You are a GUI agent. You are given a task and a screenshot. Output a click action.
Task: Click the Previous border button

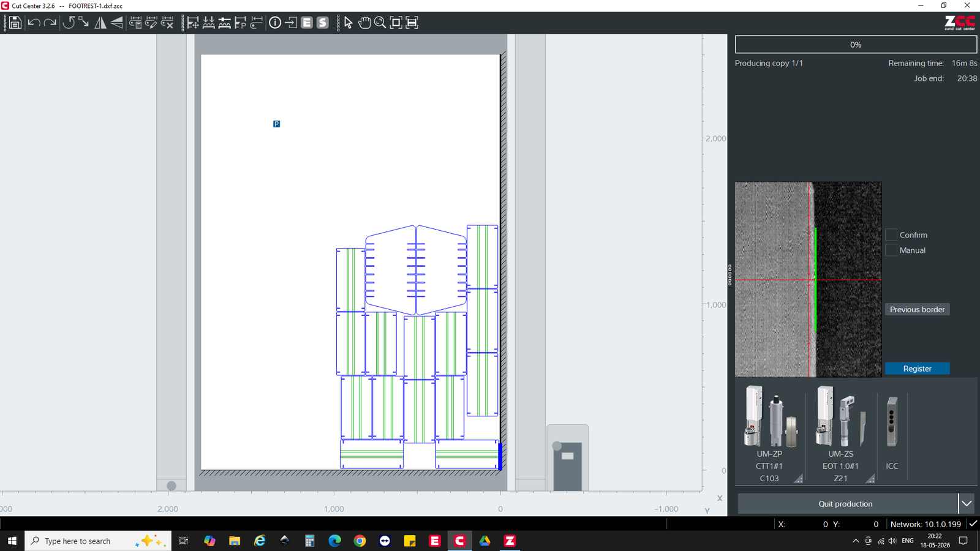click(x=917, y=309)
